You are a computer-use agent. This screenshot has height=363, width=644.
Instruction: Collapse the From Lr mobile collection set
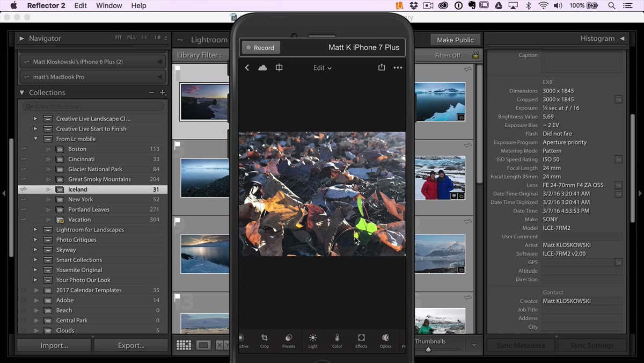point(35,139)
